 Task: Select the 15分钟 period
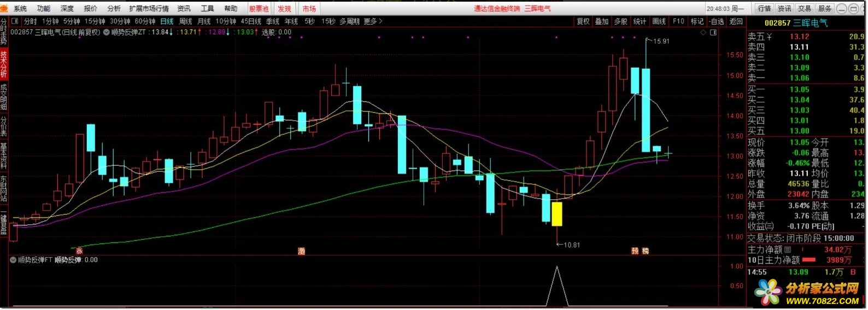(95, 21)
